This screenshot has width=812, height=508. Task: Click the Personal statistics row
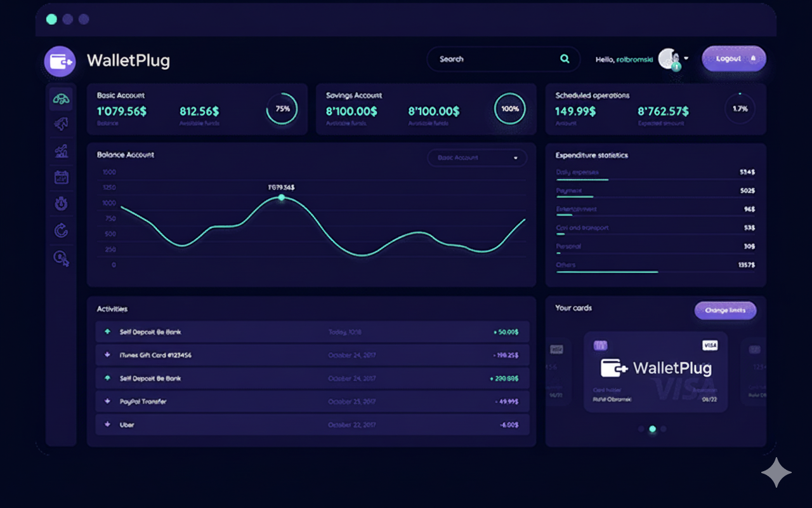click(x=655, y=248)
